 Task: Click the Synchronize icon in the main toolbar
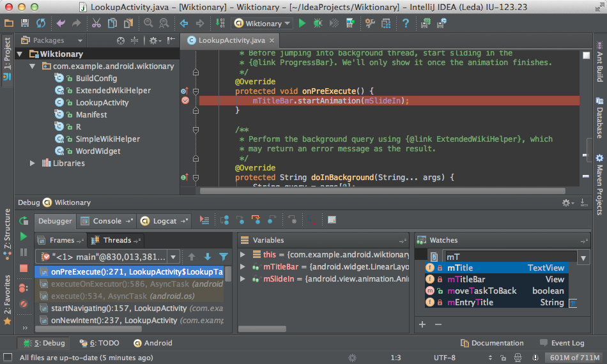(40, 24)
